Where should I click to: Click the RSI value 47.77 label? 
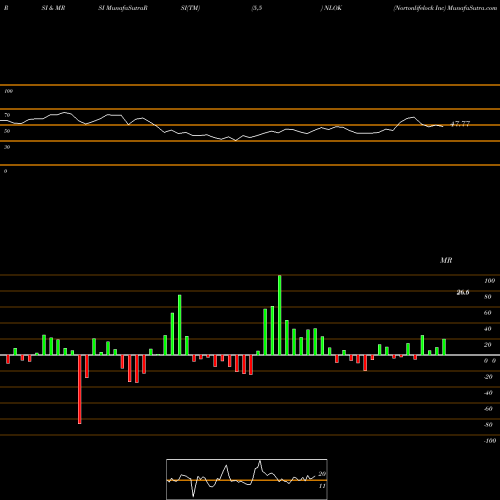460,124
